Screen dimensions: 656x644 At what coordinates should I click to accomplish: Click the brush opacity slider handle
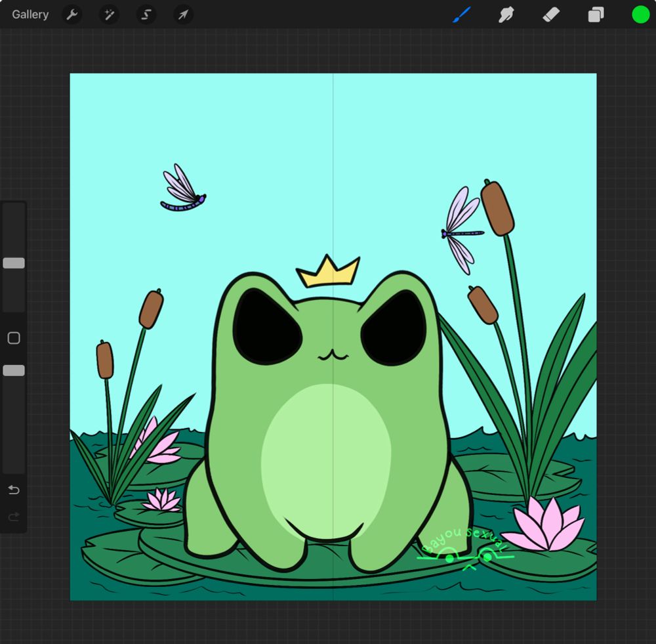point(14,371)
